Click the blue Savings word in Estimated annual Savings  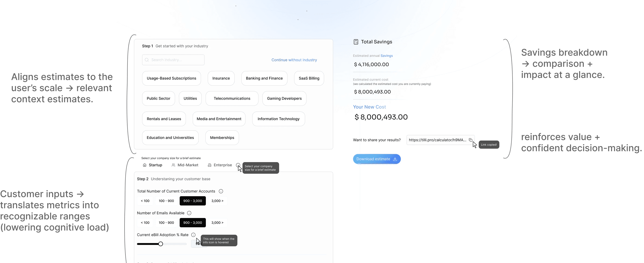pyautogui.click(x=386, y=56)
